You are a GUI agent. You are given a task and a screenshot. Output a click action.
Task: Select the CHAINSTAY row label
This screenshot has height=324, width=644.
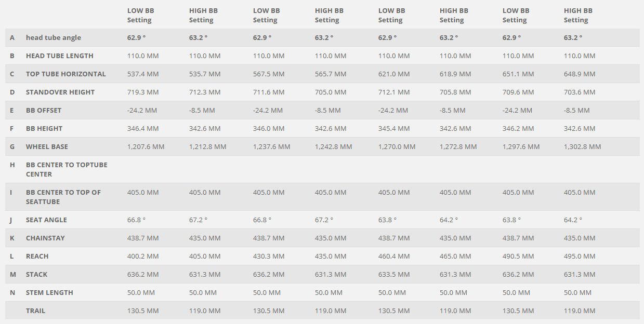(45, 238)
